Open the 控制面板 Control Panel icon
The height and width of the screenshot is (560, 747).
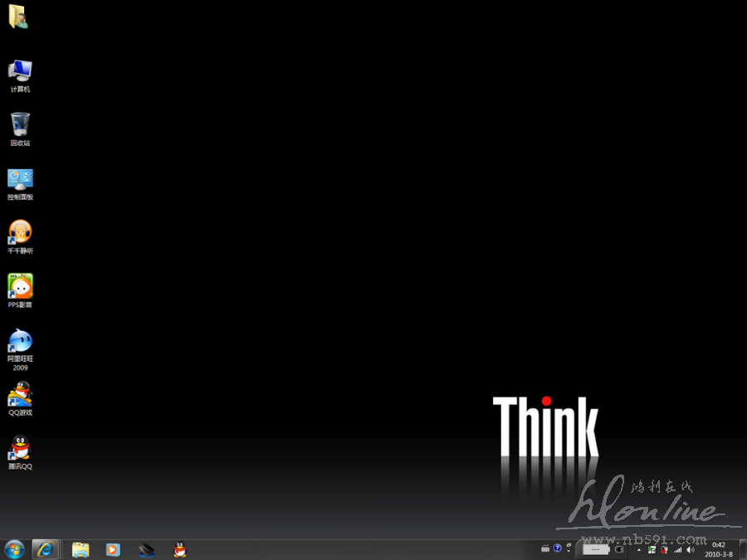(20, 184)
